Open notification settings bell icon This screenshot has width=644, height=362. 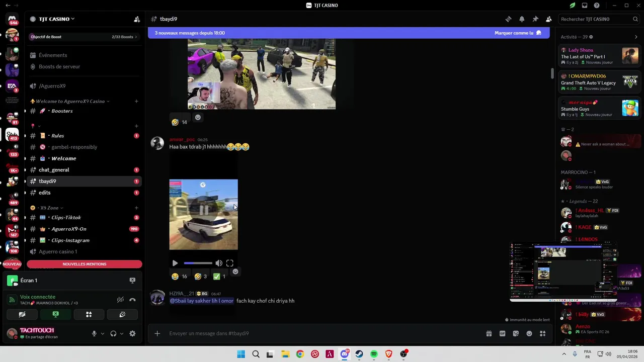point(522,19)
